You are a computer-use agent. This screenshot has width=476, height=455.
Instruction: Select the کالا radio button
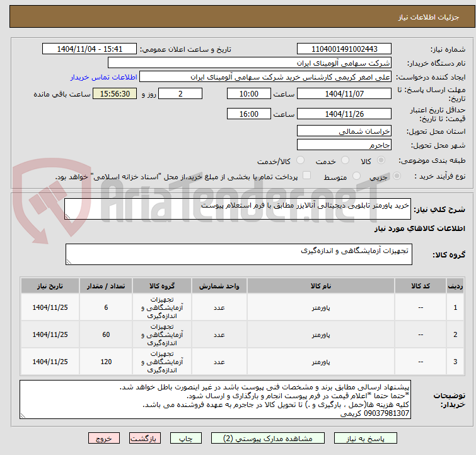click(381, 160)
